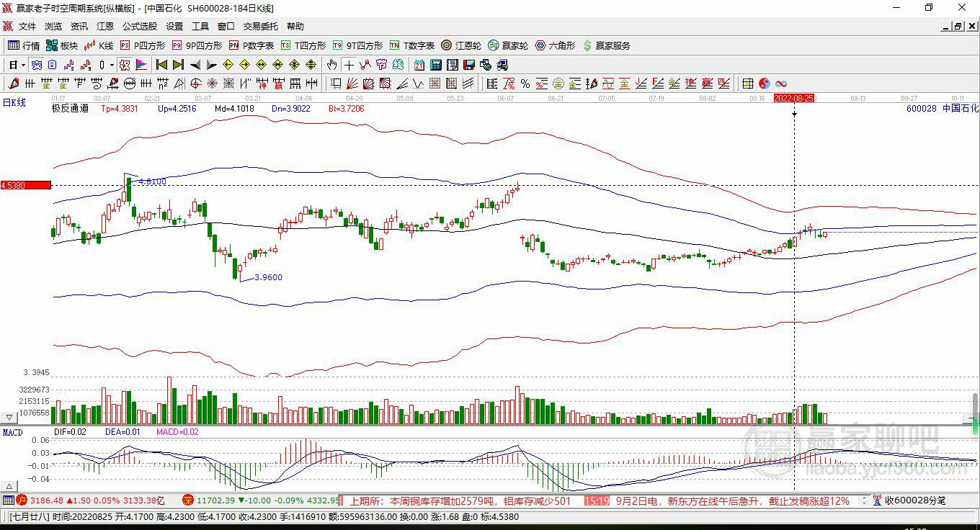The image size is (980, 530).
Task: Click the colorful flag icon
Action: 141,65
